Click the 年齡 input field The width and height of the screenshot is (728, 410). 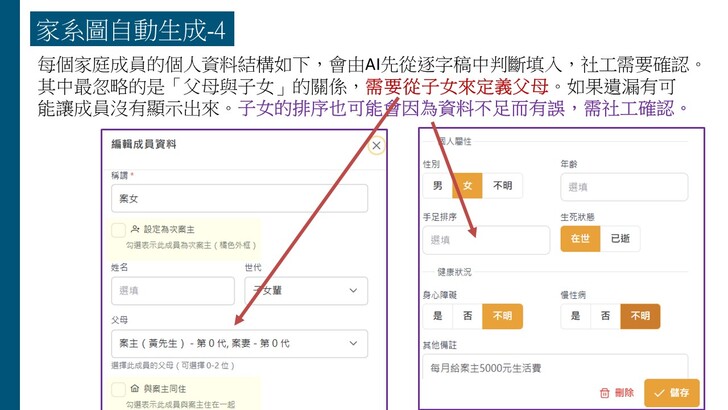624,187
